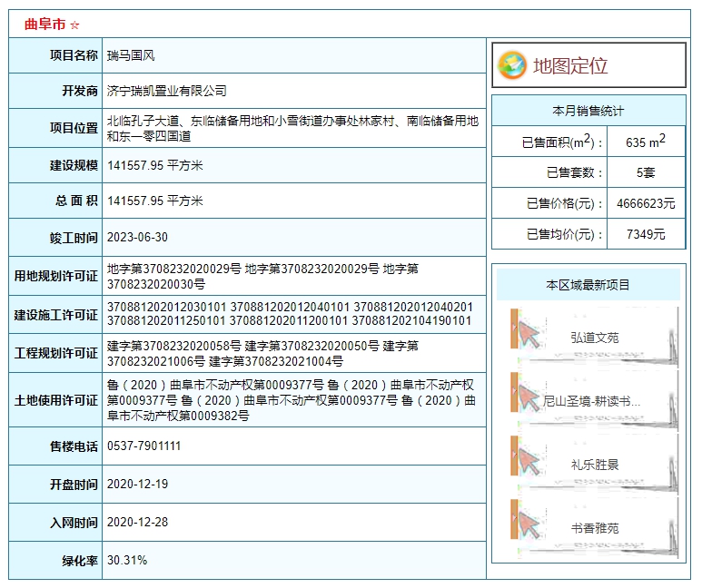Open the 礼乐胜景 project link

pyautogui.click(x=595, y=465)
